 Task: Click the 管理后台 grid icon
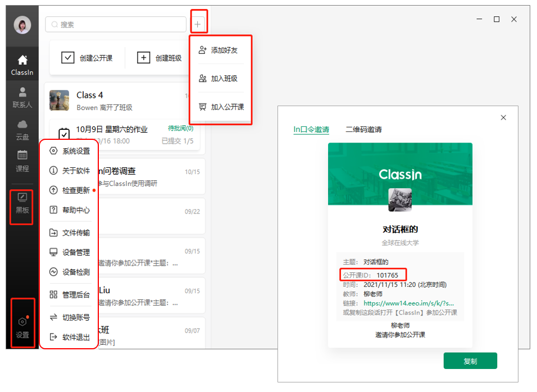pos(53,294)
